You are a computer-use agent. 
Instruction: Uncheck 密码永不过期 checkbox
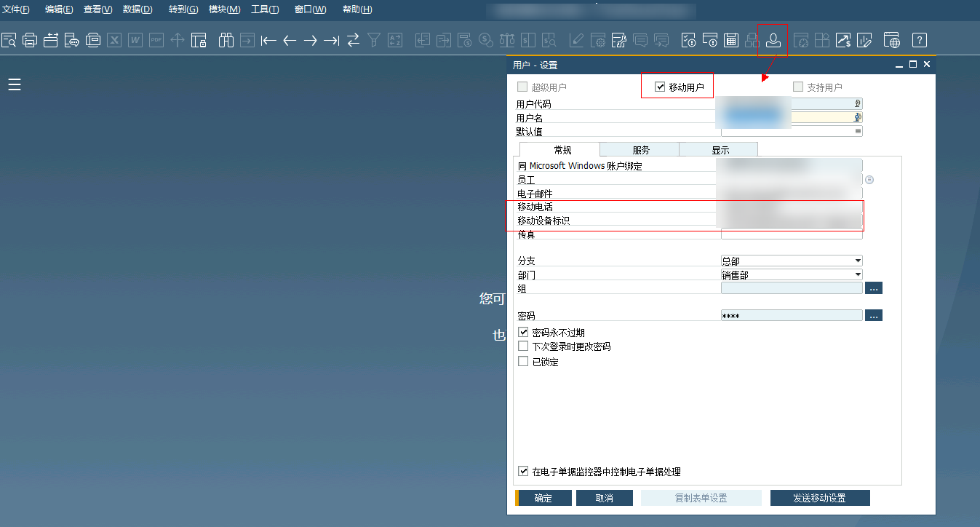(523, 333)
